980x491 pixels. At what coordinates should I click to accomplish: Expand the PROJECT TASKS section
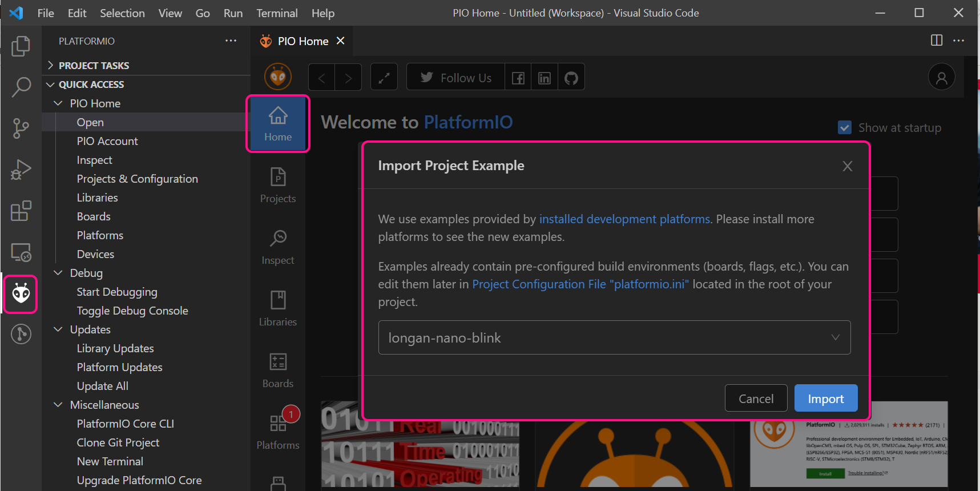tap(146, 66)
